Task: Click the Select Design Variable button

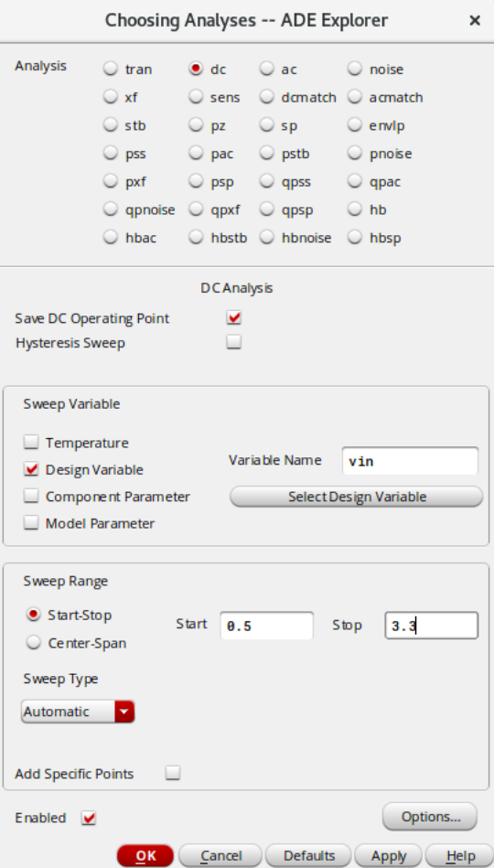Action: pos(357,497)
